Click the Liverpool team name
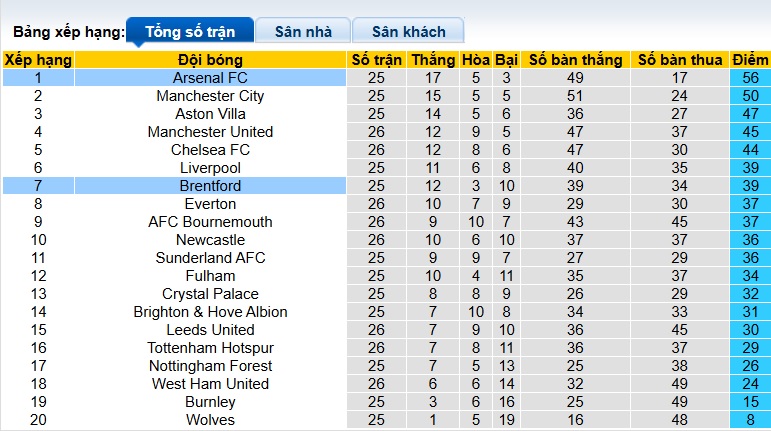771x431 pixels. [210, 168]
